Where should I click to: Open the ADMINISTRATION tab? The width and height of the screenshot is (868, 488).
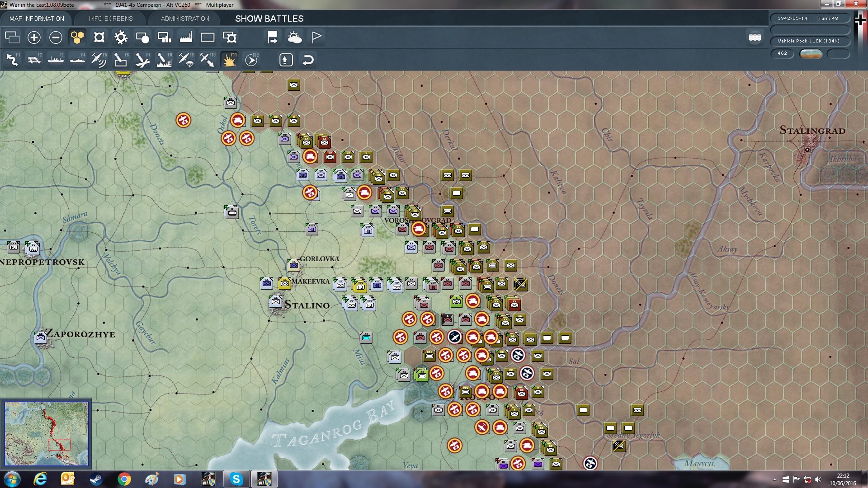click(185, 19)
